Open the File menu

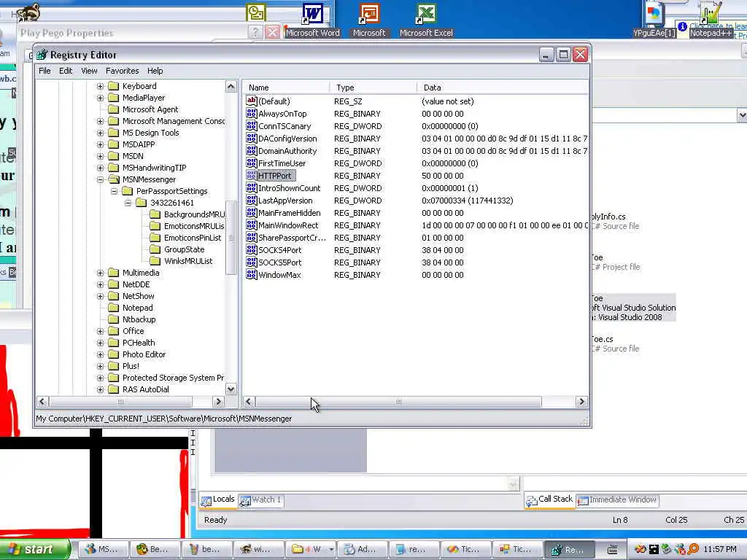(x=44, y=71)
